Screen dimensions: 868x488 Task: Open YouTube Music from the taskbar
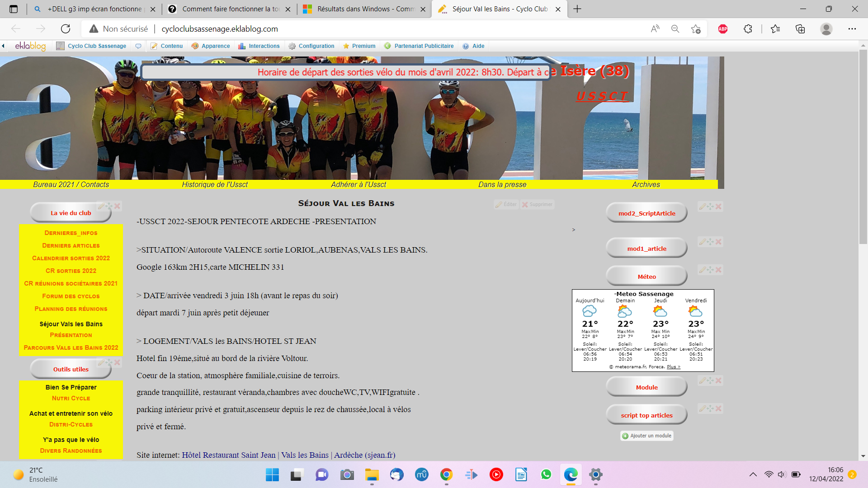click(496, 474)
